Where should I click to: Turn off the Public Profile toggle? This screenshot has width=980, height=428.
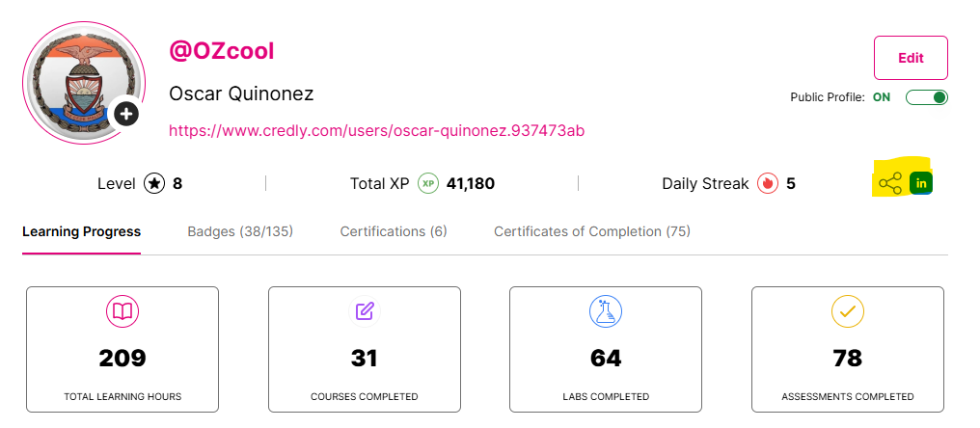(927, 97)
